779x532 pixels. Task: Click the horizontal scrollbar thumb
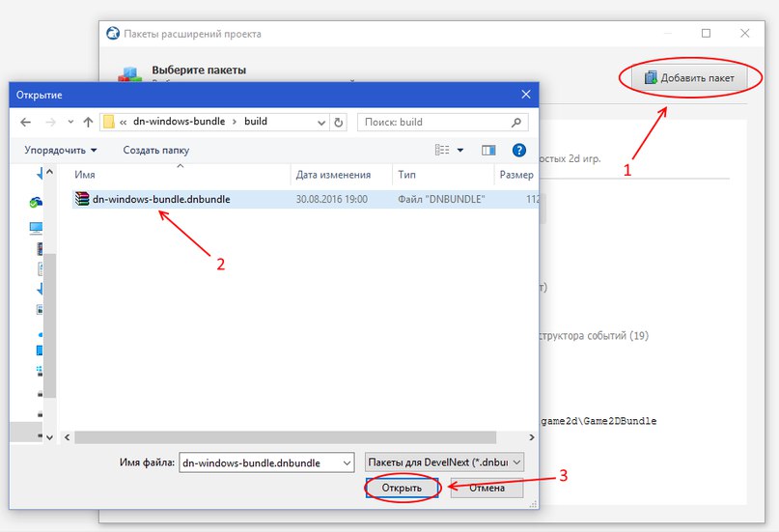coord(285,437)
